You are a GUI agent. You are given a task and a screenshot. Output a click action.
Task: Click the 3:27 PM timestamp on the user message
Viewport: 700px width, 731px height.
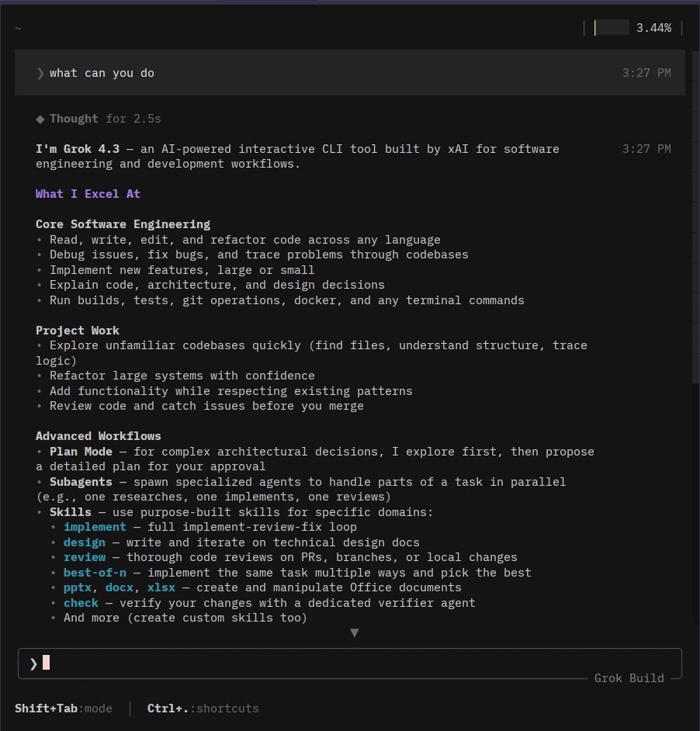646,73
